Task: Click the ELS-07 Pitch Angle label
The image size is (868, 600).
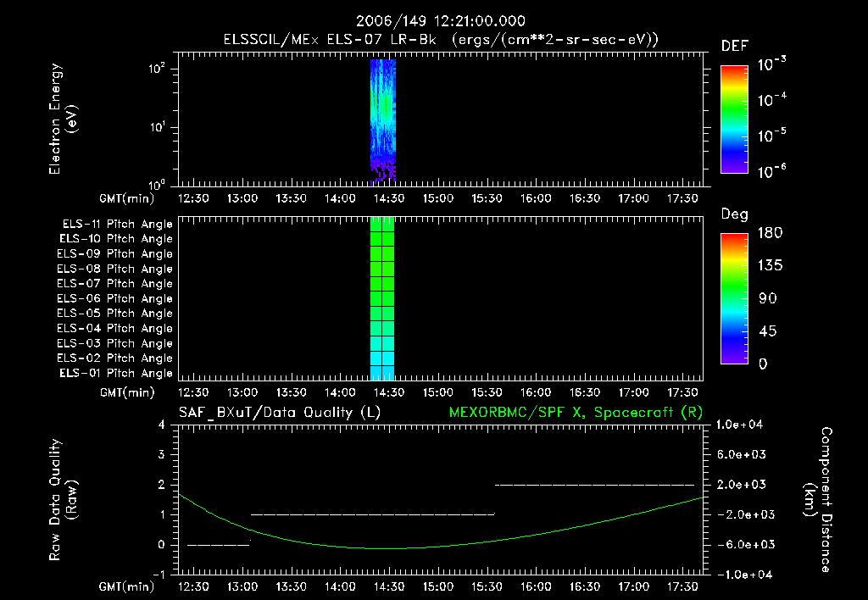Action: pyautogui.click(x=115, y=283)
